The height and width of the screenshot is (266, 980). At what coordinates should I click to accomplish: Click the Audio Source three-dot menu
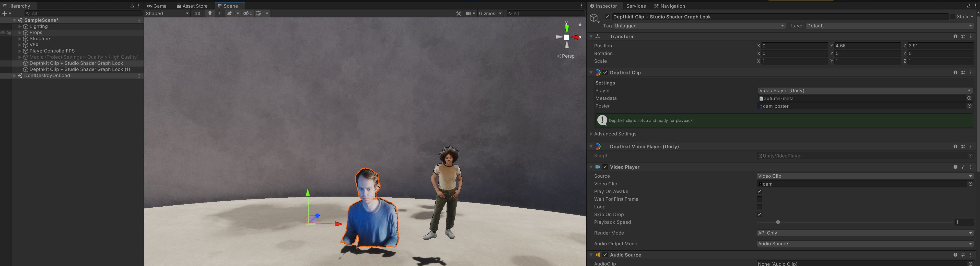click(x=971, y=255)
